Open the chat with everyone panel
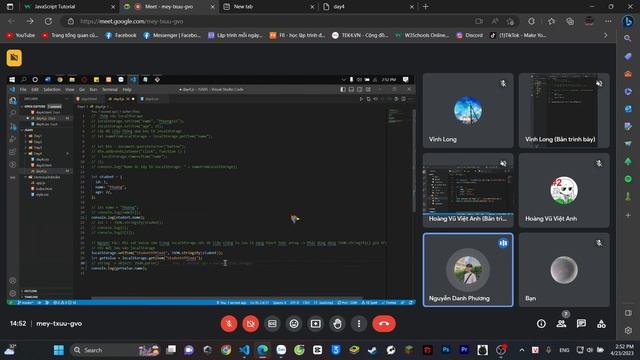 [581, 324]
